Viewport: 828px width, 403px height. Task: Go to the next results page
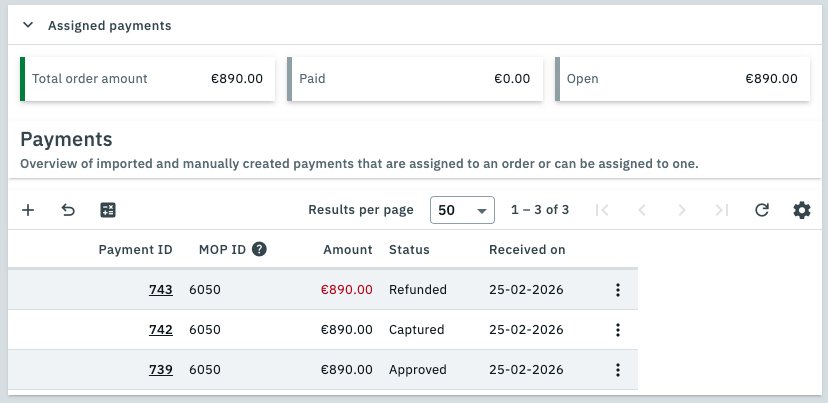point(682,210)
